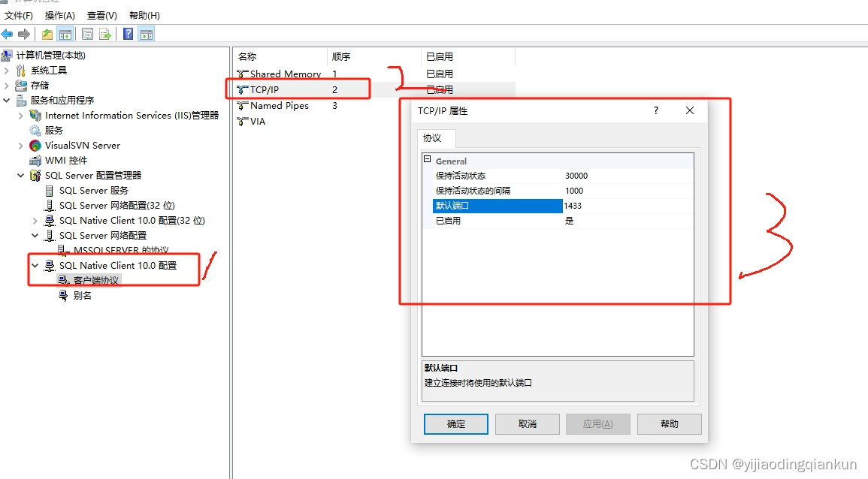Edit the 保持活动状态的间隔 value 1000
Image resolution: width=868 pixels, height=479 pixels.
(628, 191)
